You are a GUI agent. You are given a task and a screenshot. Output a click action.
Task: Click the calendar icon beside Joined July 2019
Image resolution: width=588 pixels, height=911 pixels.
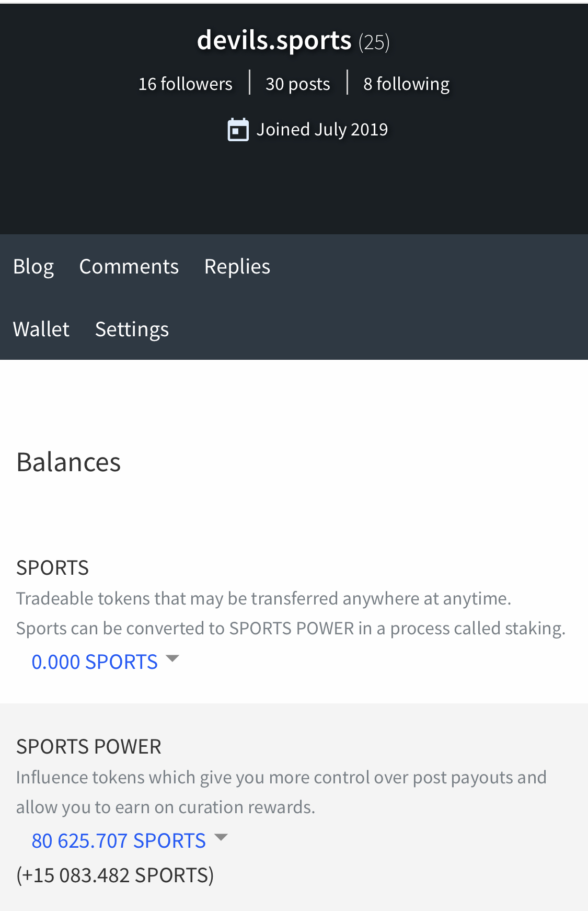pyautogui.click(x=238, y=130)
